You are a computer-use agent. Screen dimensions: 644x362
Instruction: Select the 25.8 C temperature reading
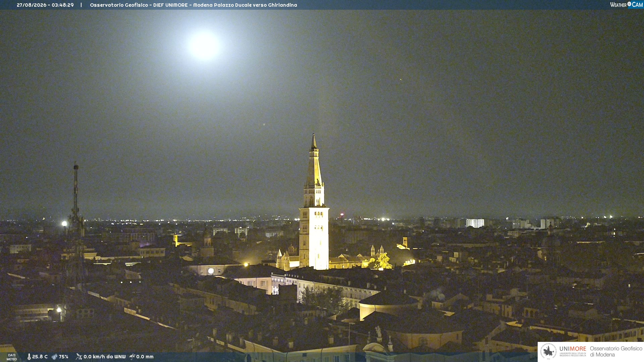coord(40,357)
